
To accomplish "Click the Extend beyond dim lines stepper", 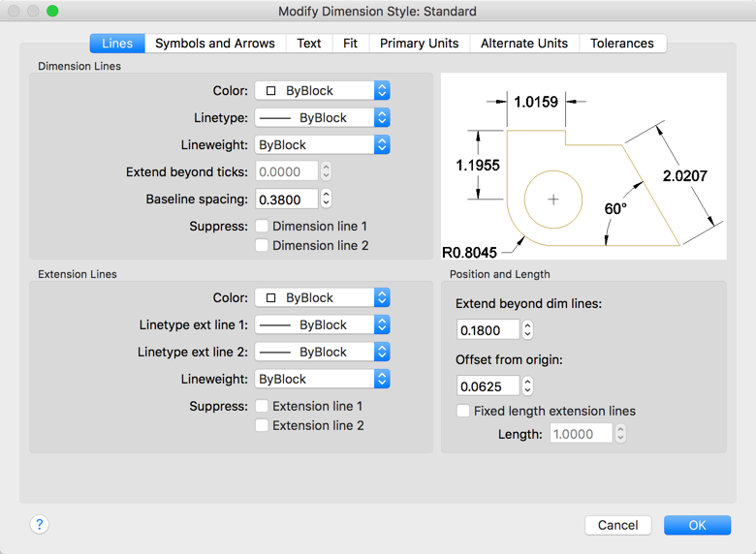I will pyautogui.click(x=527, y=330).
